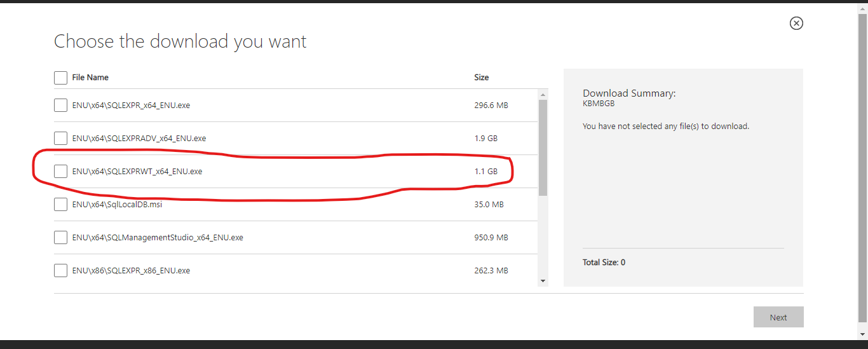Select the SQLEXPR_x86_ENU.exe checkbox
The width and height of the screenshot is (868, 349).
pyautogui.click(x=60, y=271)
